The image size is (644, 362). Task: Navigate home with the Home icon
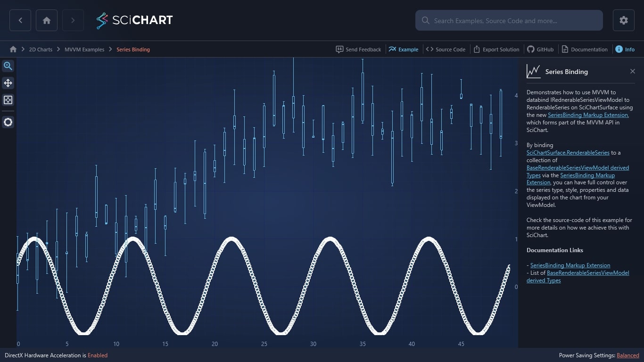(x=46, y=20)
